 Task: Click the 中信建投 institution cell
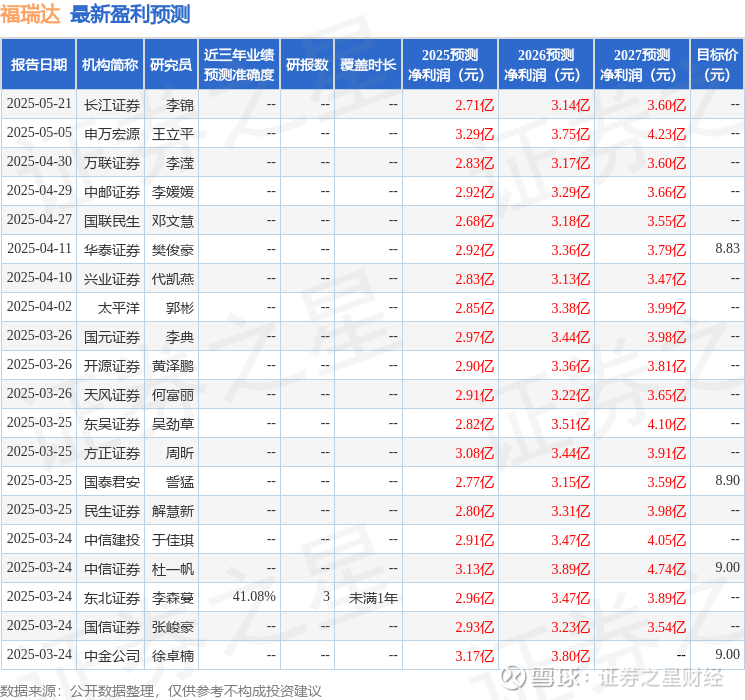coord(112,540)
